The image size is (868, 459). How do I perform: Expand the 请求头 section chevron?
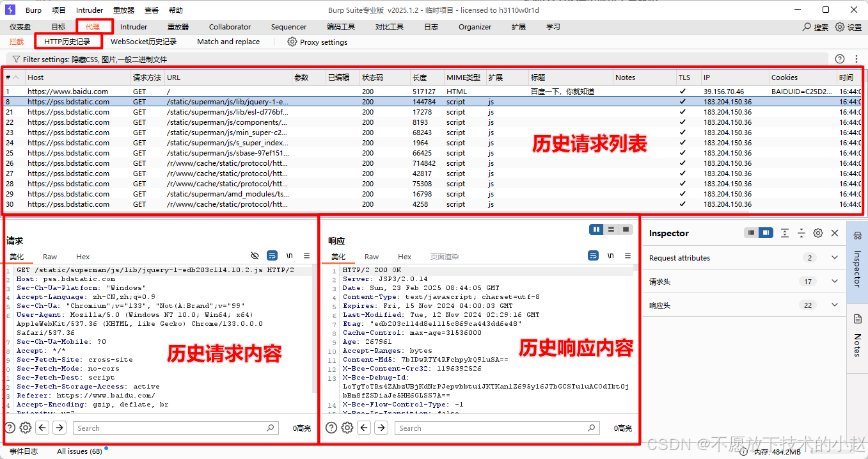(834, 281)
